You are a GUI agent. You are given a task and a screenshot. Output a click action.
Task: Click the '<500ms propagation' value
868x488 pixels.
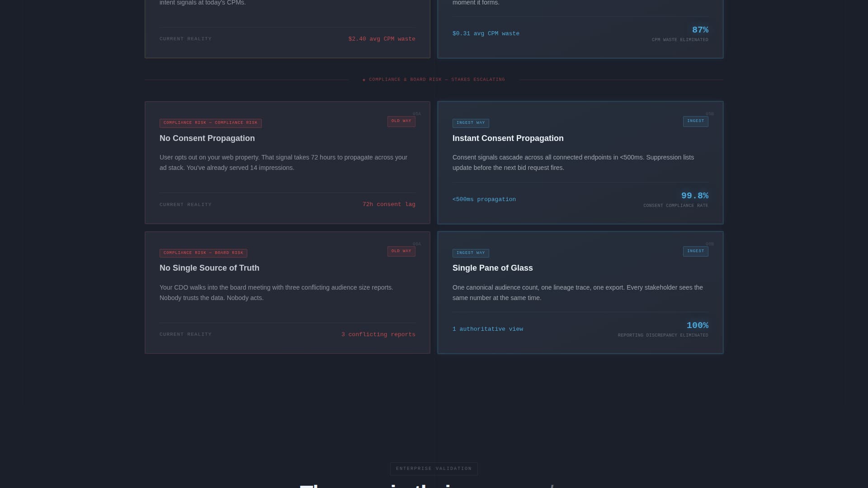click(x=484, y=199)
